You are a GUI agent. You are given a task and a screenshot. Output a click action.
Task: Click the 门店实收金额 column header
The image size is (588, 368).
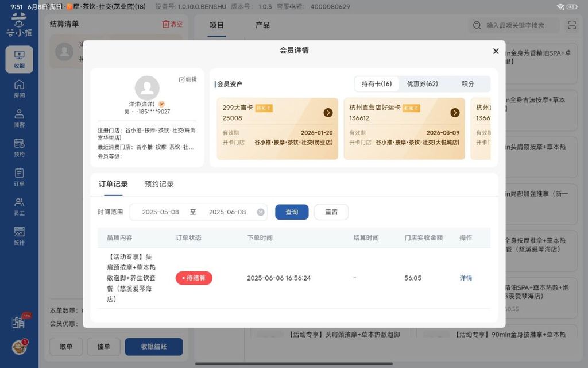(424, 237)
